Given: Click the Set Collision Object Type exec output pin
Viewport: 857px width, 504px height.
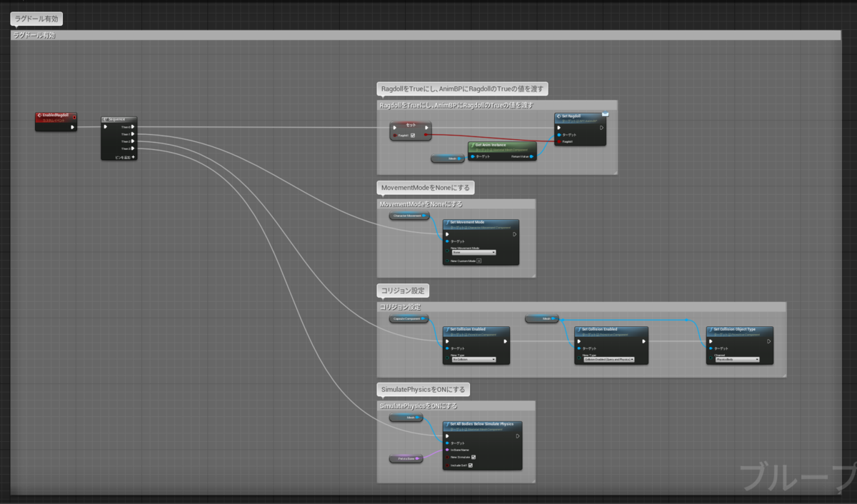Looking at the screenshot, I should point(768,341).
